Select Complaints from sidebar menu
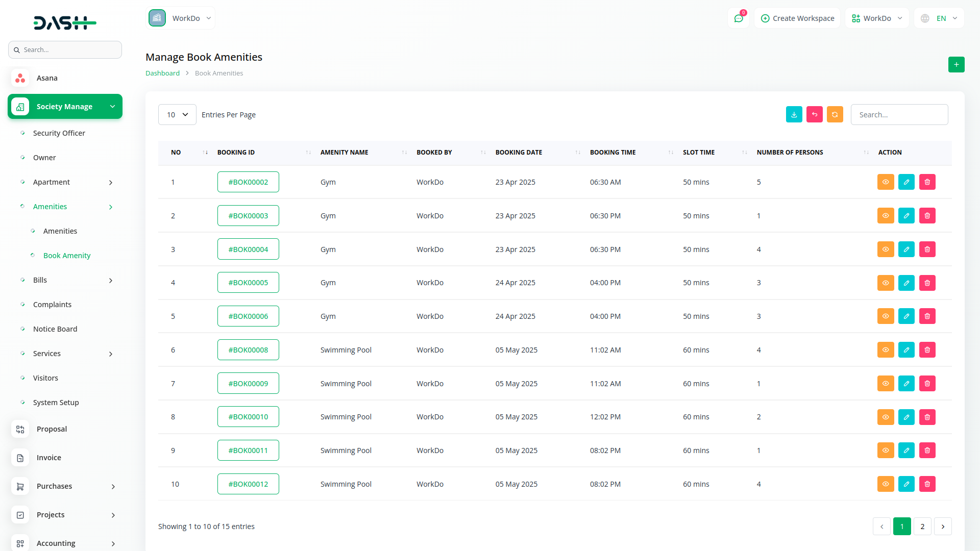The image size is (980, 551). coord(52,305)
